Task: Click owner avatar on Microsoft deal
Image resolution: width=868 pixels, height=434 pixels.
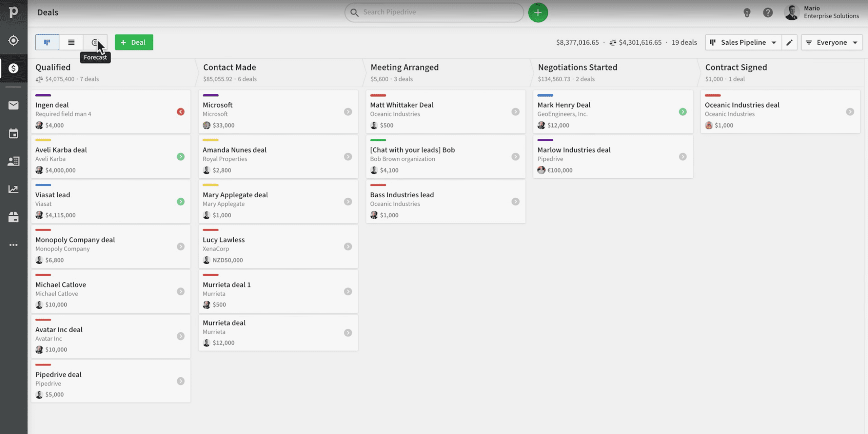Action: [206, 125]
